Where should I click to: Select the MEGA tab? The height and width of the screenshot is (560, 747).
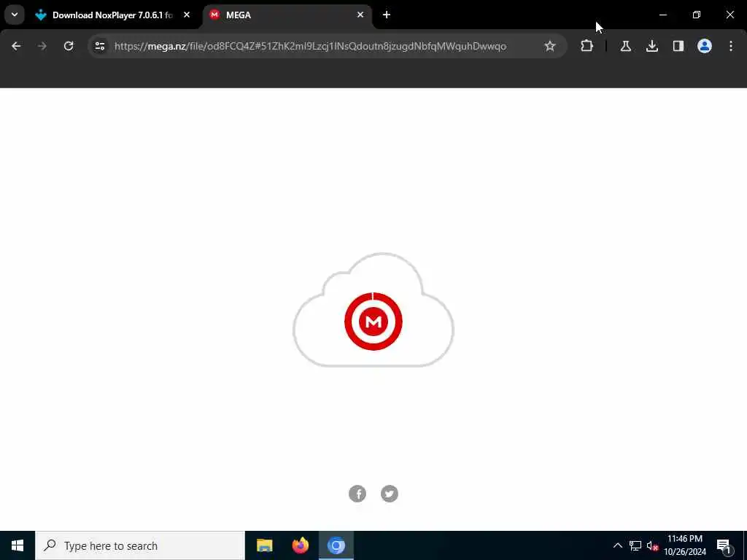point(287,15)
